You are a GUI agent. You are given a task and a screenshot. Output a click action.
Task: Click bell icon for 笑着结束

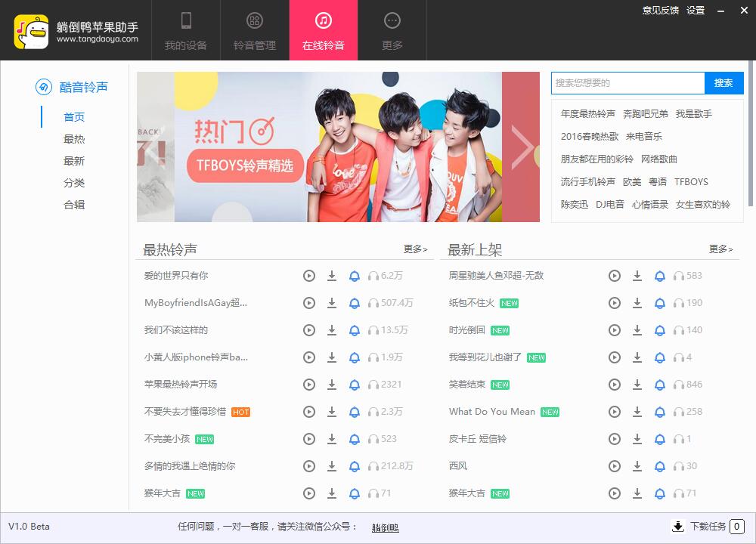click(660, 385)
